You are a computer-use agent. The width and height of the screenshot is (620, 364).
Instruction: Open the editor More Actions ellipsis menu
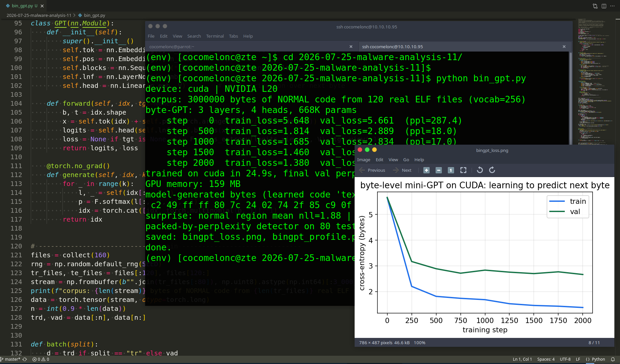[612, 6]
